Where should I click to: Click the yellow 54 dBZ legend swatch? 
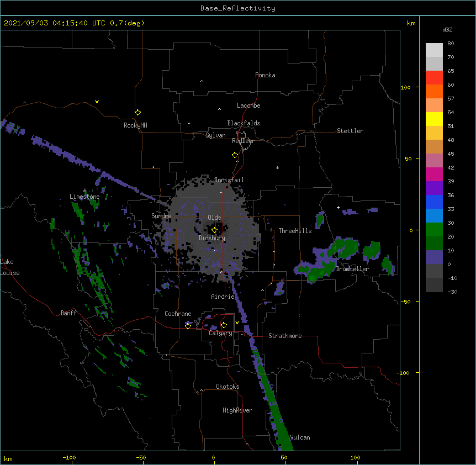tap(434, 119)
